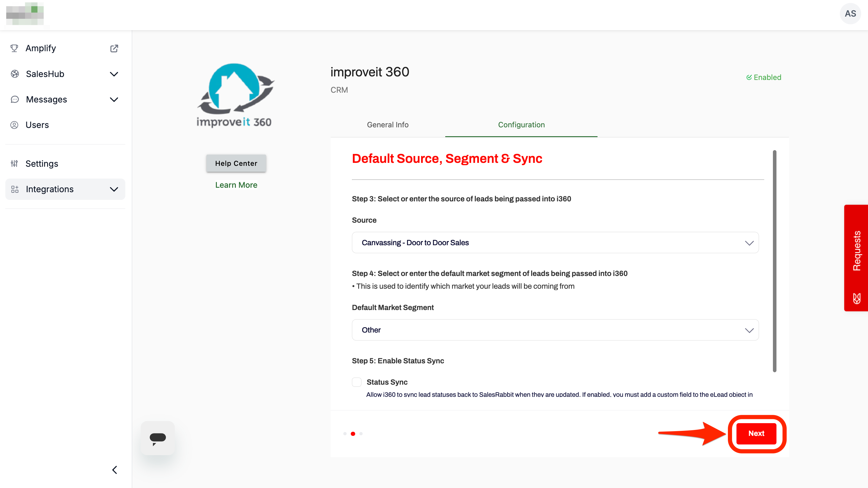The image size is (868, 488).
Task: Click the red Next button
Action: (756, 434)
